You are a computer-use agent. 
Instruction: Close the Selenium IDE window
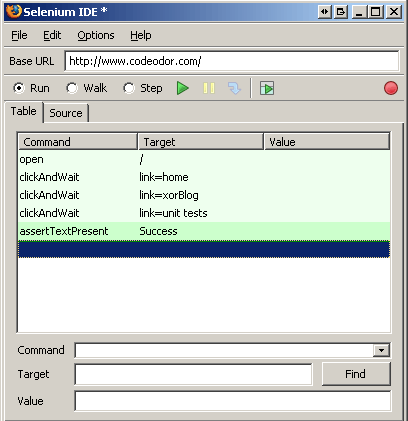click(x=394, y=12)
